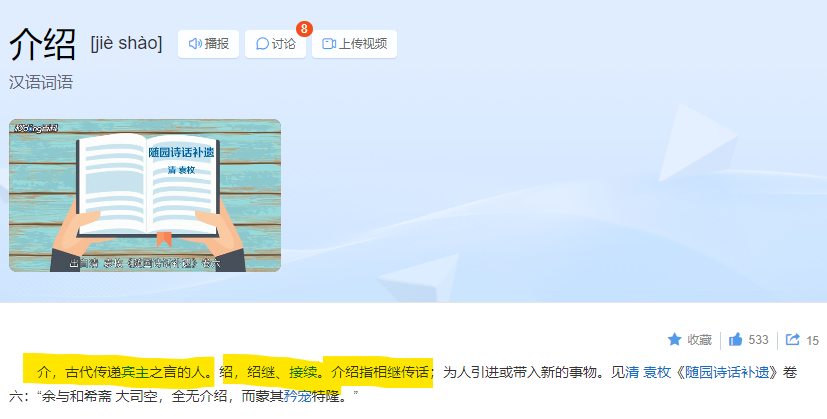Viewport: 827px width, 419px height.
Task: Follow the 接续 link
Action: [x=303, y=373]
